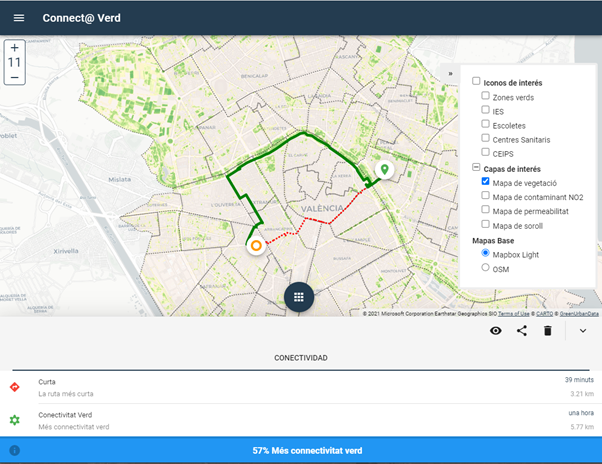This screenshot has width=602, height=464.
Task: Toggle route visibility with eye icon
Action: [496, 331]
